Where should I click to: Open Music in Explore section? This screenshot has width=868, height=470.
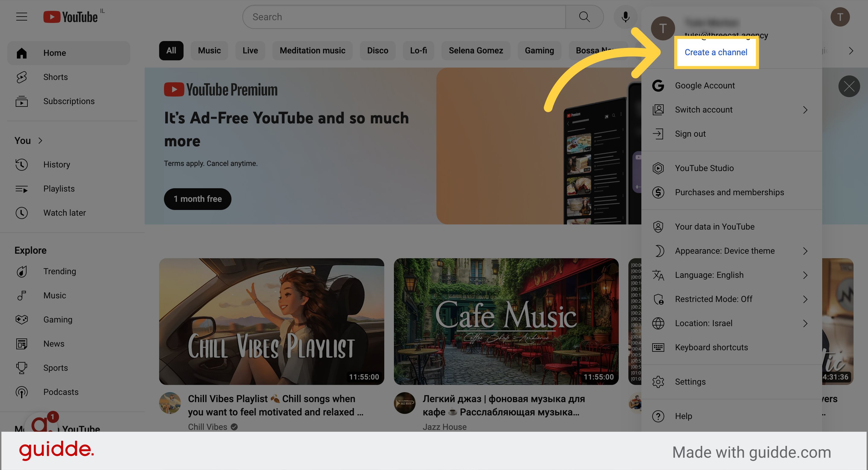coord(69,295)
